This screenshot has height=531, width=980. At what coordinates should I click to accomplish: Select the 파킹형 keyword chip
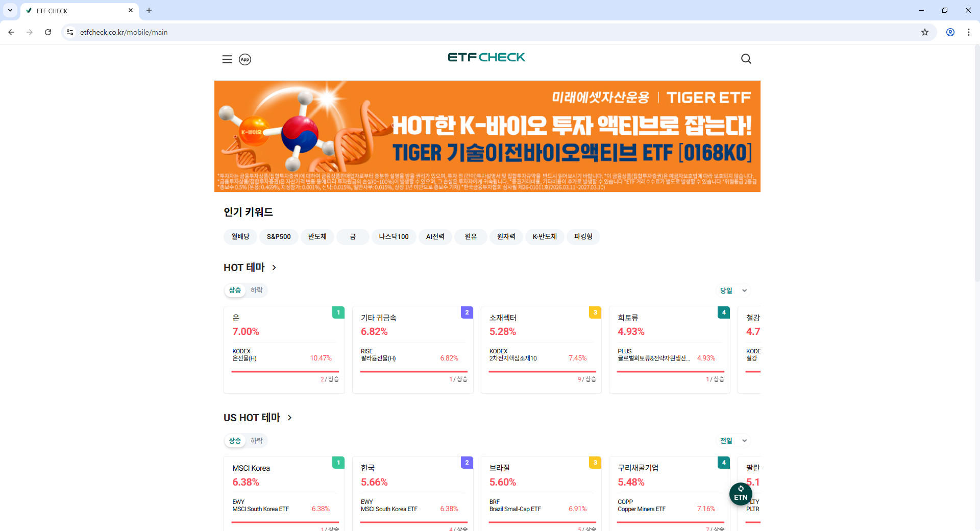(x=583, y=236)
